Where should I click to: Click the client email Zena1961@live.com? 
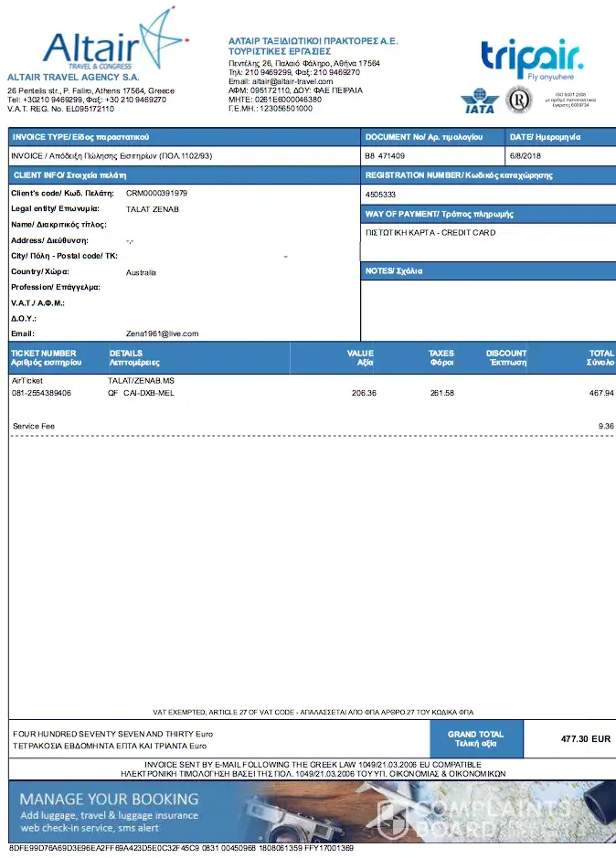pos(162,334)
